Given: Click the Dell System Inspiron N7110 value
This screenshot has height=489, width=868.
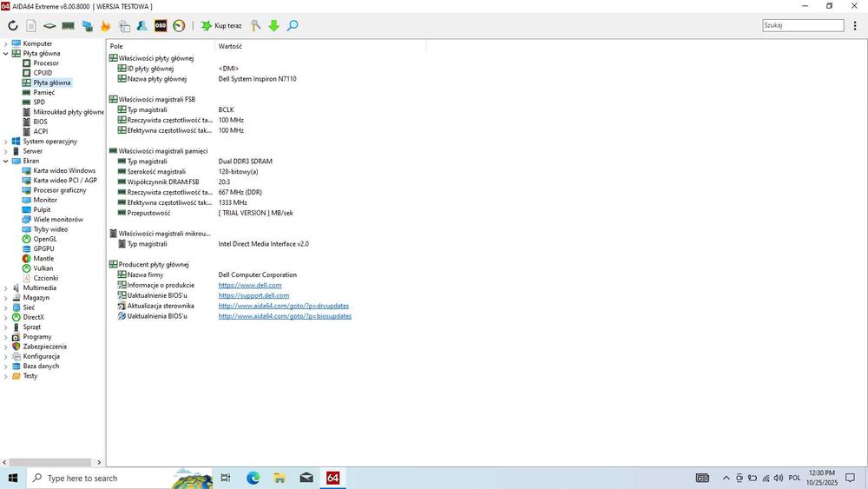Looking at the screenshot, I should 257,79.
